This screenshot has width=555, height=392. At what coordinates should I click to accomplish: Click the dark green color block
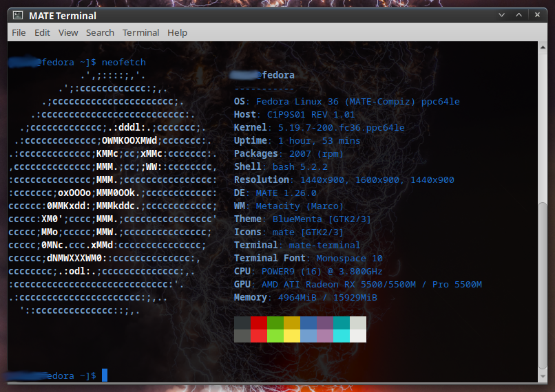pyautogui.click(x=275, y=323)
